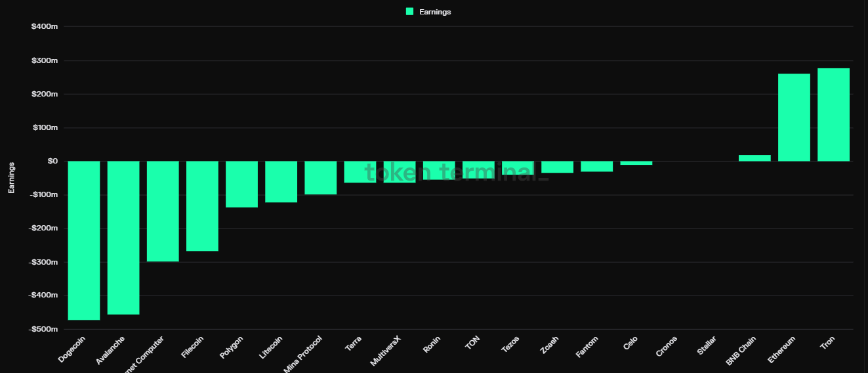Click the Ethereum axis label
This screenshot has width=868, height=373.
coord(782,349)
